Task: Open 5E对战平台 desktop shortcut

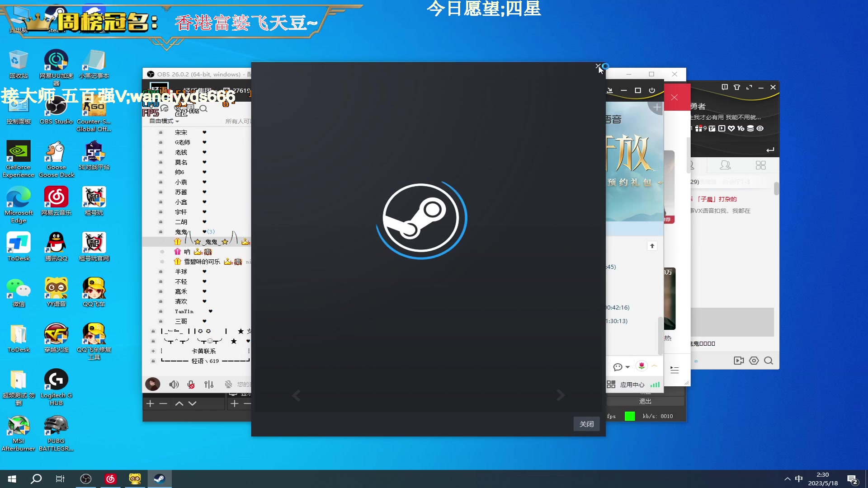Action: click(x=94, y=155)
